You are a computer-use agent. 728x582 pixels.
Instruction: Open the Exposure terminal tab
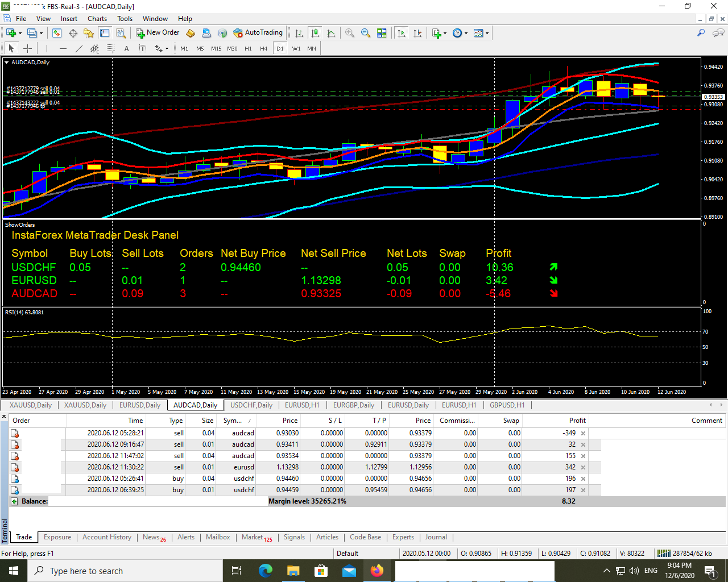57,537
